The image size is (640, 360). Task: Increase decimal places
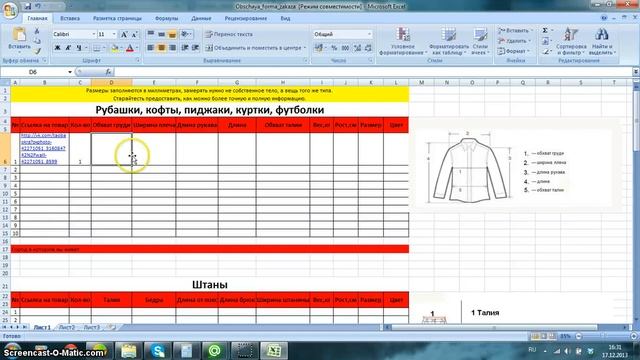358,48
